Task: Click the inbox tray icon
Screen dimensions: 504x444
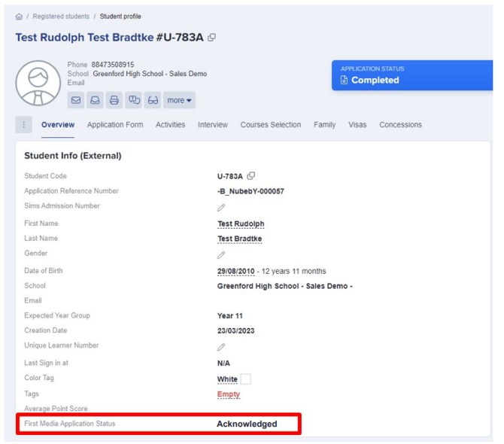Action: coord(96,100)
